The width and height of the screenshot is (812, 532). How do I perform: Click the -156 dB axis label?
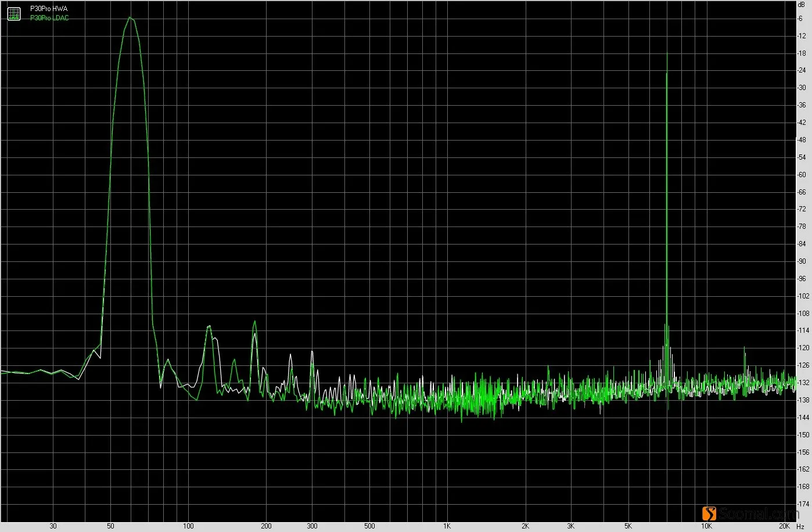click(x=803, y=452)
